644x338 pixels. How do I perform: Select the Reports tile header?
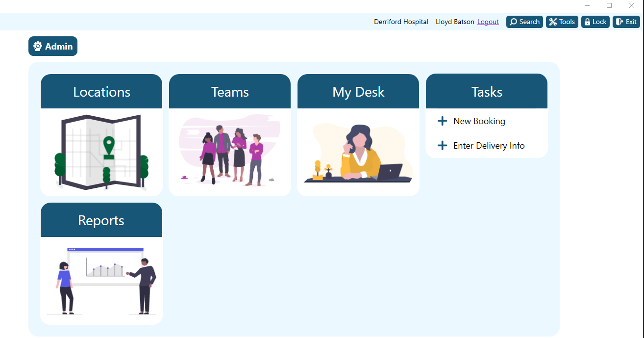click(x=101, y=220)
